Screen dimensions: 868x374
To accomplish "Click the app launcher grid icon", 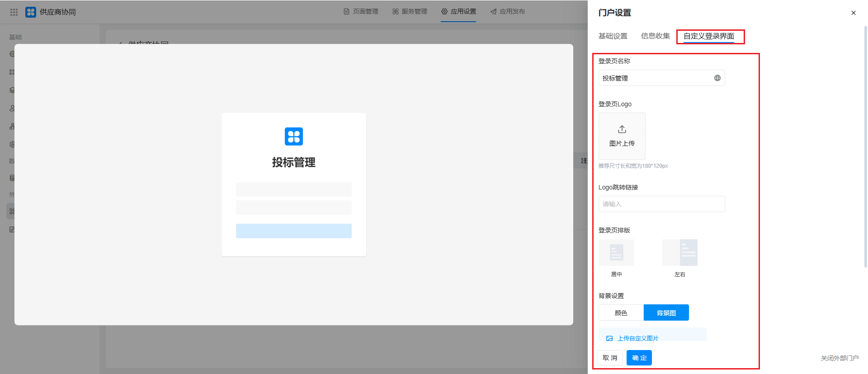I will pos(14,12).
